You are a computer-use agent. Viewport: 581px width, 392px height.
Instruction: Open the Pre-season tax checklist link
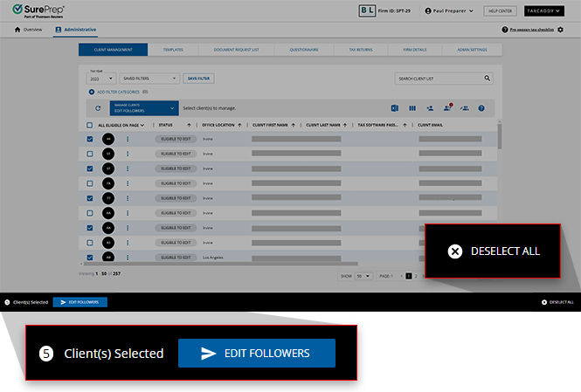pos(532,29)
